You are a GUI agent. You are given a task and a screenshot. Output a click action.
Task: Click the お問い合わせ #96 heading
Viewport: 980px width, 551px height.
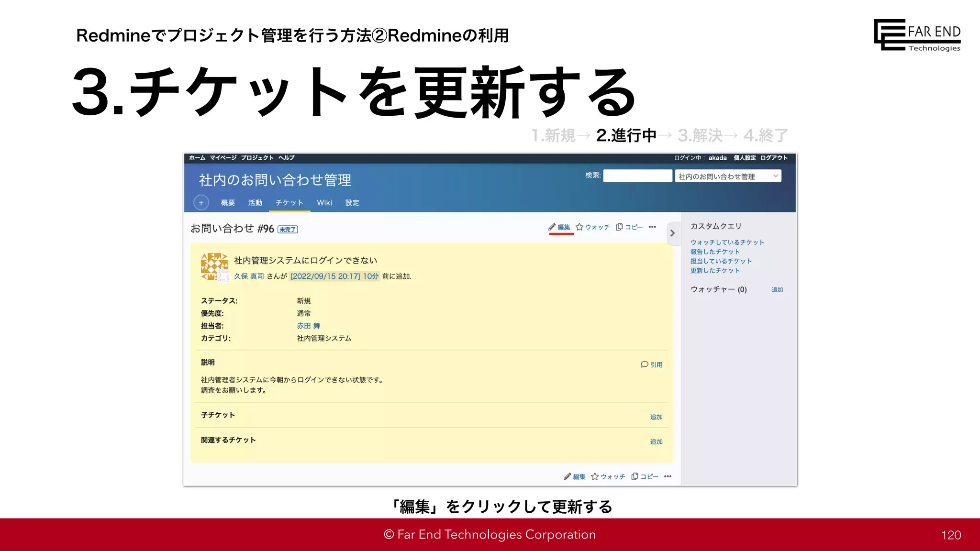(232, 229)
